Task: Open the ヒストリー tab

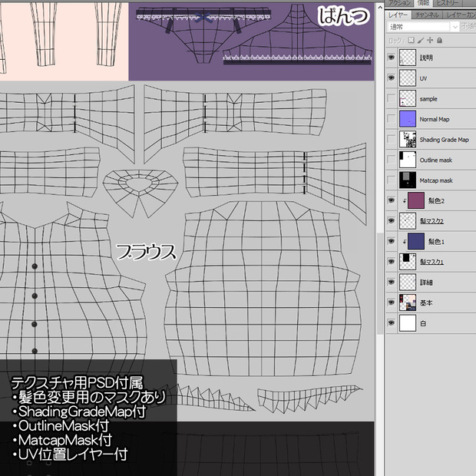Action: click(x=447, y=3)
